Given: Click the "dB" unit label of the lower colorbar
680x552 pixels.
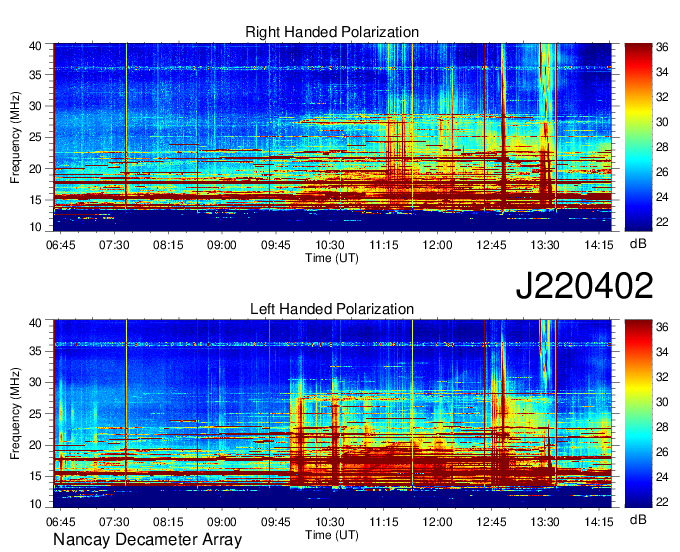Looking at the screenshot, I should point(638,520).
